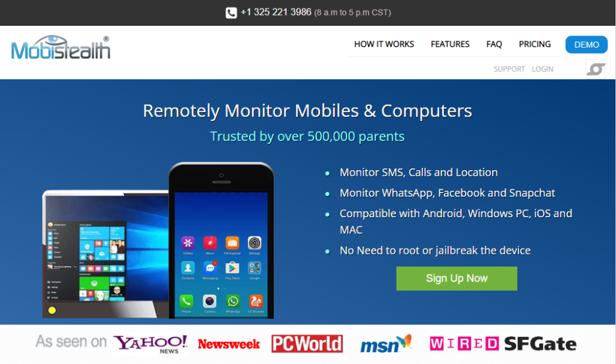Image resolution: width=616 pixels, height=364 pixels.
Task: Click the Newsweek logo
Action: [x=229, y=344]
